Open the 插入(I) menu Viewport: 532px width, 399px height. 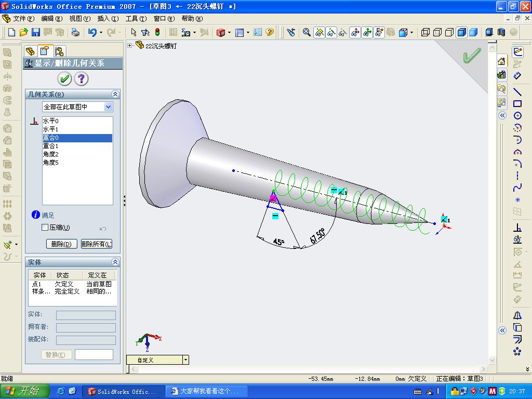[108, 19]
